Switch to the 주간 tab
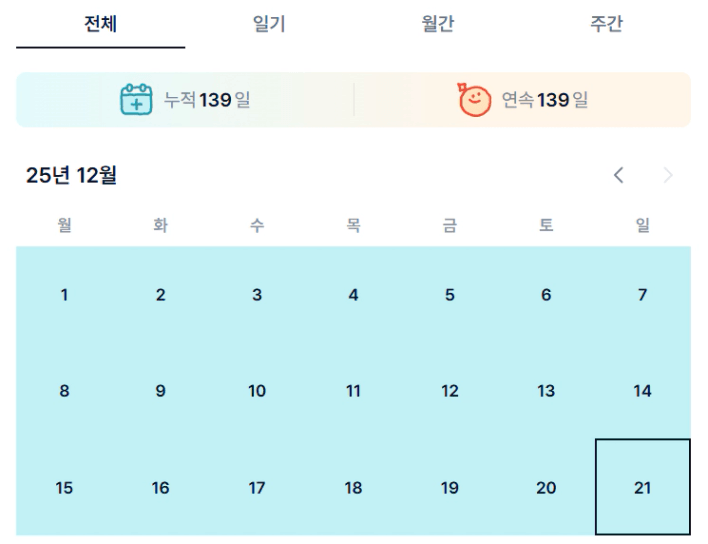Screen dimensions: 708x544 click(x=606, y=24)
